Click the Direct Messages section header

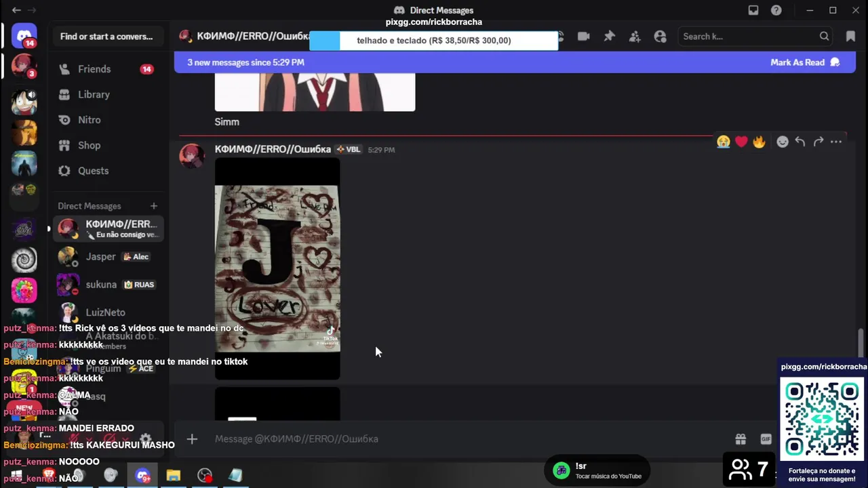click(x=90, y=206)
